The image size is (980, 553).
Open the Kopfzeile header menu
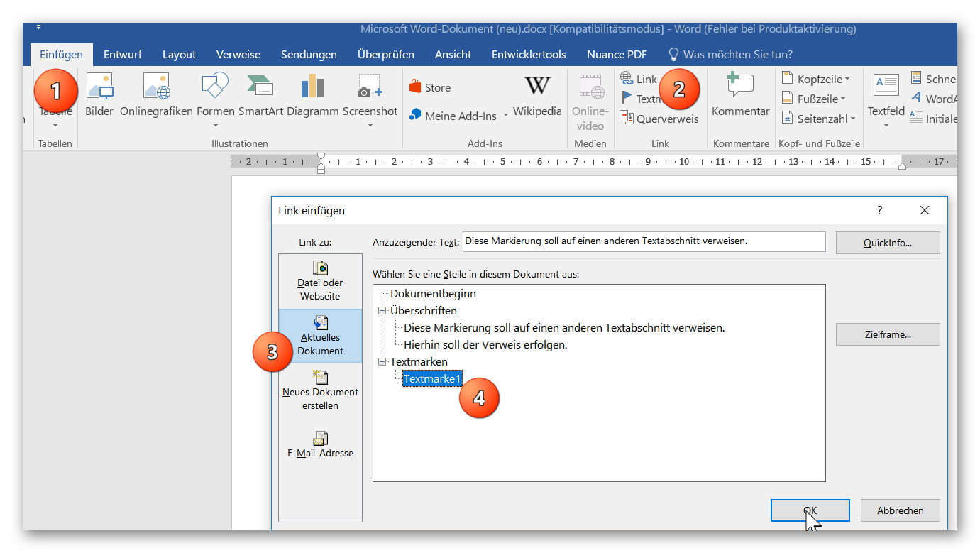click(x=815, y=79)
